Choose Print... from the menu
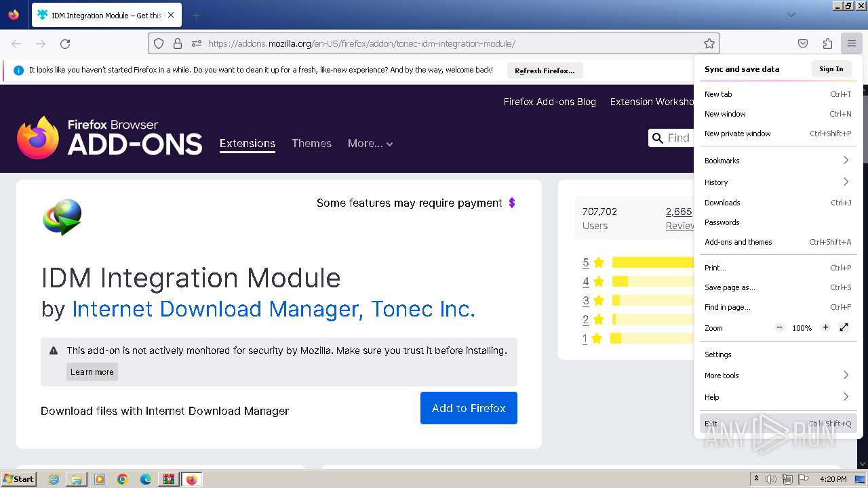Viewport: 868px width, 488px height. click(778, 268)
